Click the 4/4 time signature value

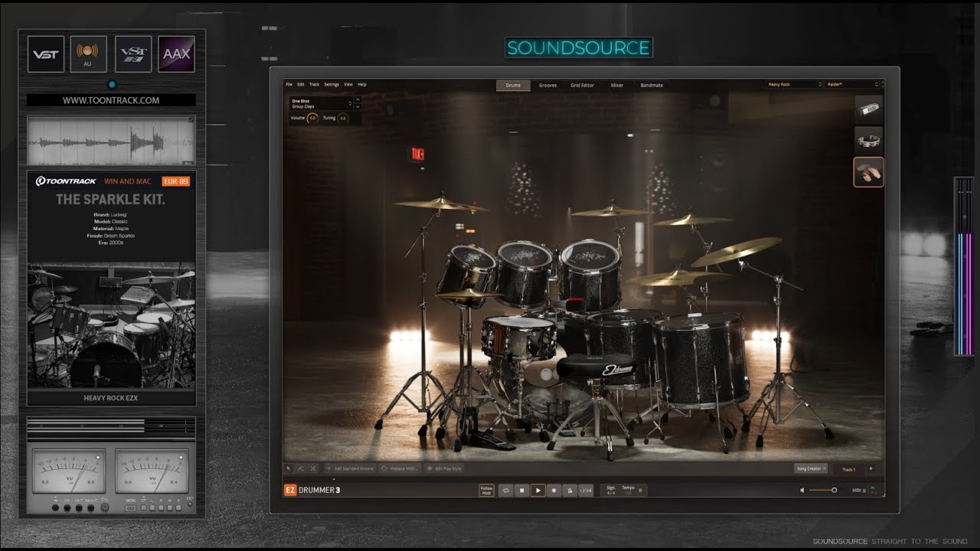(610, 494)
